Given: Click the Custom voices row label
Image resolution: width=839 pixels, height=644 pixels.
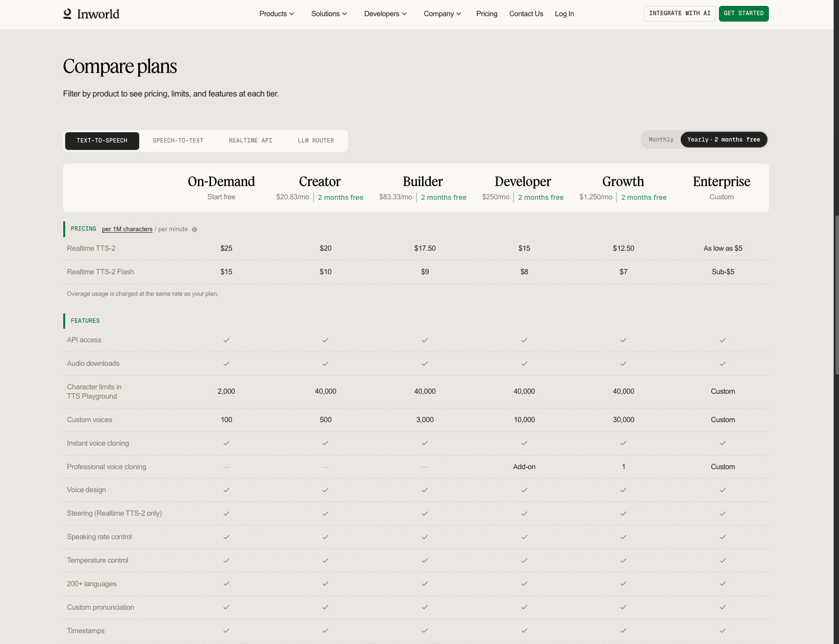Looking at the screenshot, I should click(90, 420).
